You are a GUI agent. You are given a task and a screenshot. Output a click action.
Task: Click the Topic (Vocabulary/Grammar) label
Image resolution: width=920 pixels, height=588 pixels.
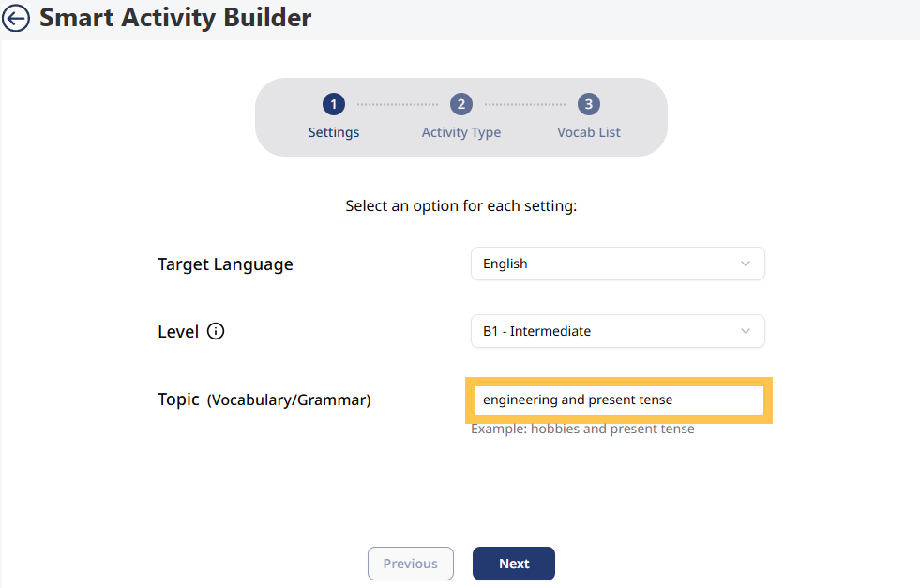click(x=264, y=400)
